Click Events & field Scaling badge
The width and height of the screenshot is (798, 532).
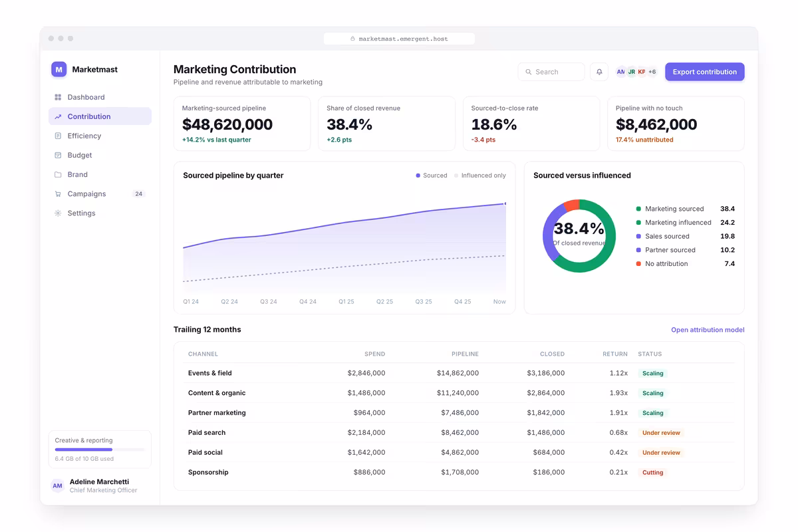[652, 373]
